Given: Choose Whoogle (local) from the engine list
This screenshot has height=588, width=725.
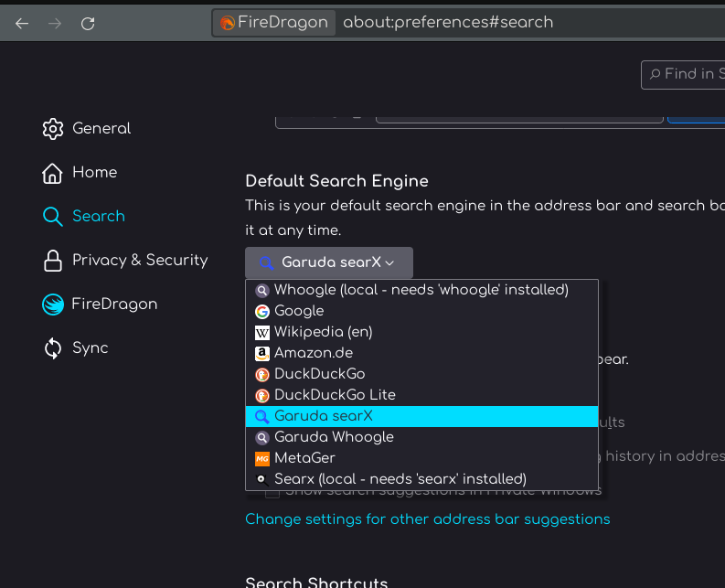Looking at the screenshot, I should click(x=421, y=290).
